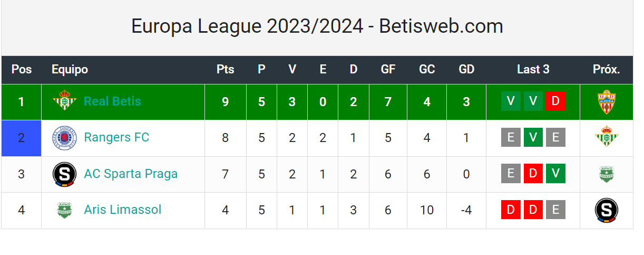Screen dimensions: 644x255
Task: Click Sparta Praga red D result badge
Action: (x=533, y=174)
